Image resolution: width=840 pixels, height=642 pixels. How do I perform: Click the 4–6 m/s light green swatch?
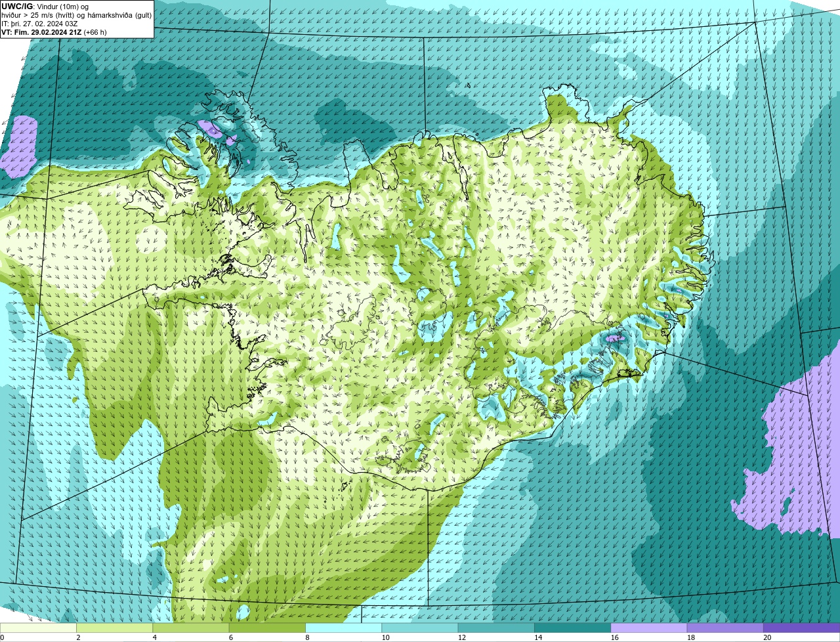[191, 628]
